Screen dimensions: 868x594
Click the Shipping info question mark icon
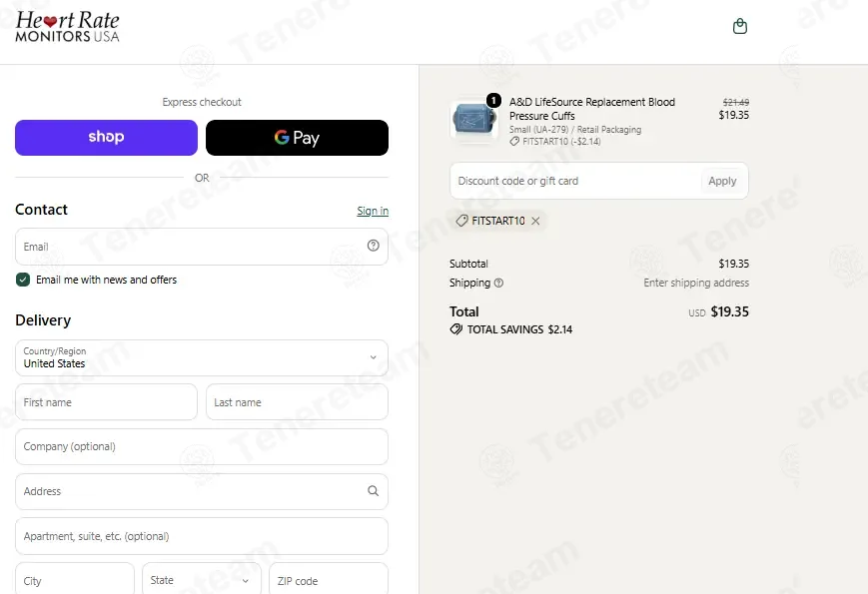tap(498, 283)
